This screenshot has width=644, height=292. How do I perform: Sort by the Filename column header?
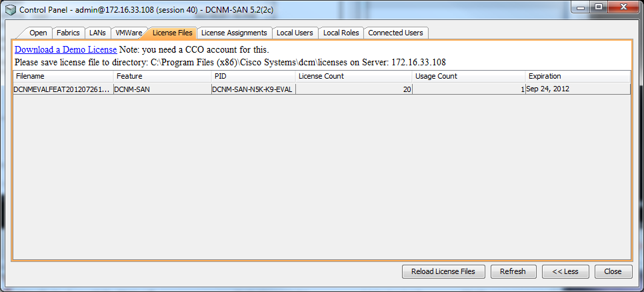pos(63,77)
